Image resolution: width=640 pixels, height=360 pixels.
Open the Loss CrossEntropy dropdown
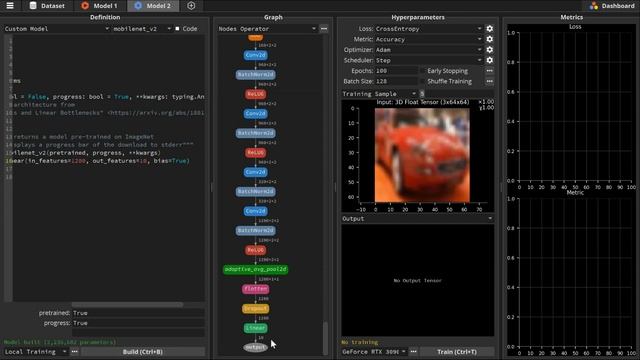428,29
